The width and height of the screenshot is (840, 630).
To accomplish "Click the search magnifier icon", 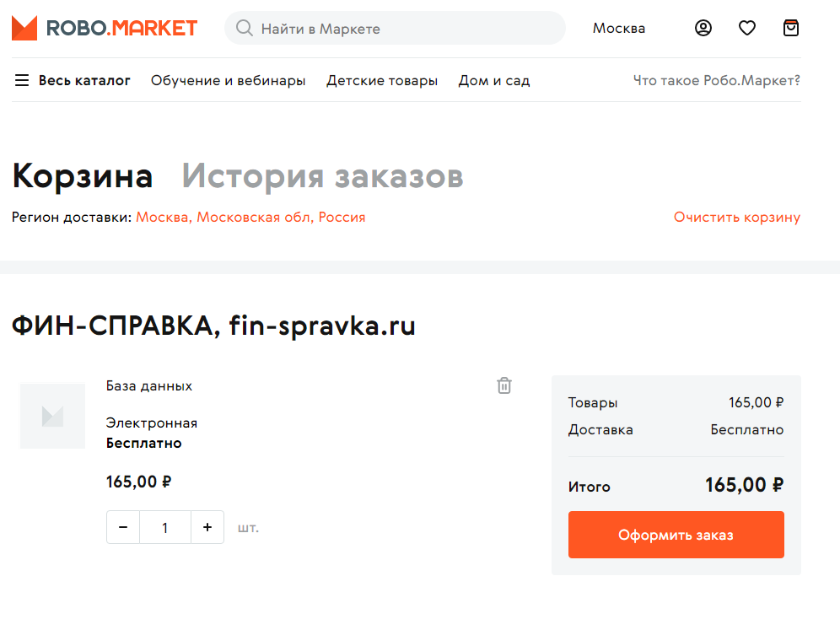I will coord(245,29).
